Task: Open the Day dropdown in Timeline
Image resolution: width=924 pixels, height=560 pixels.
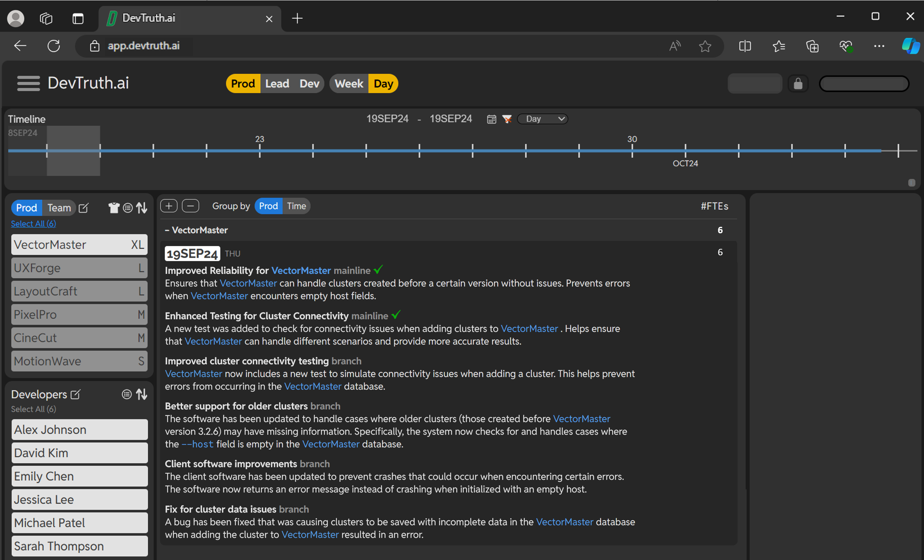Action: point(543,119)
